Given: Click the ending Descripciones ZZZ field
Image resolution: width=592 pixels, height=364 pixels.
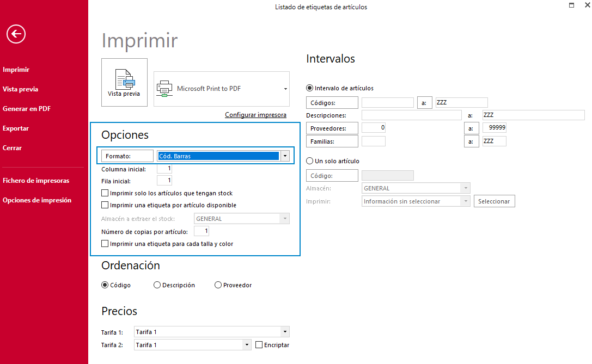Looking at the screenshot, I should [534, 115].
